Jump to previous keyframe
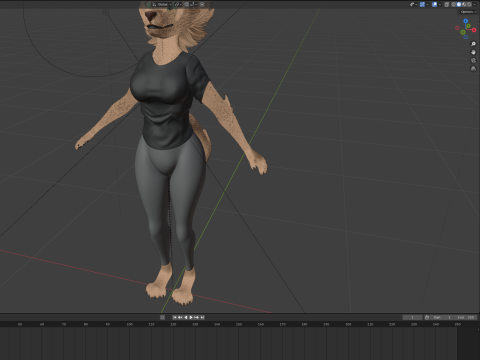The image size is (480, 360). click(180, 317)
